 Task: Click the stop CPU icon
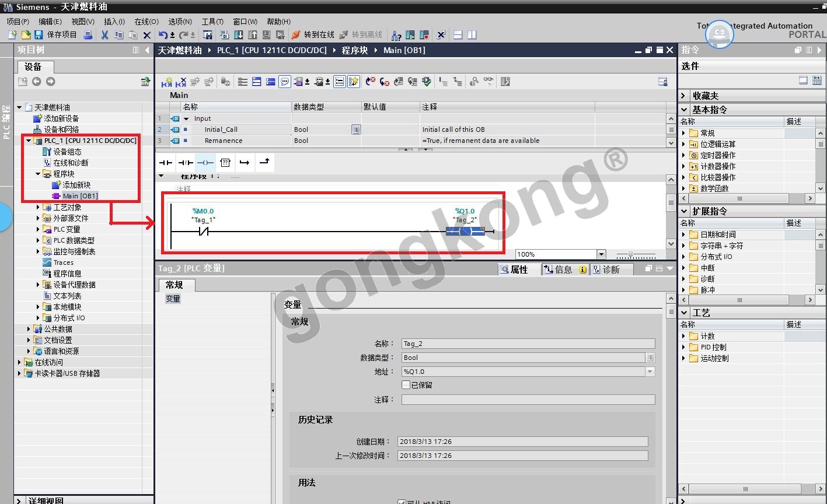[424, 35]
